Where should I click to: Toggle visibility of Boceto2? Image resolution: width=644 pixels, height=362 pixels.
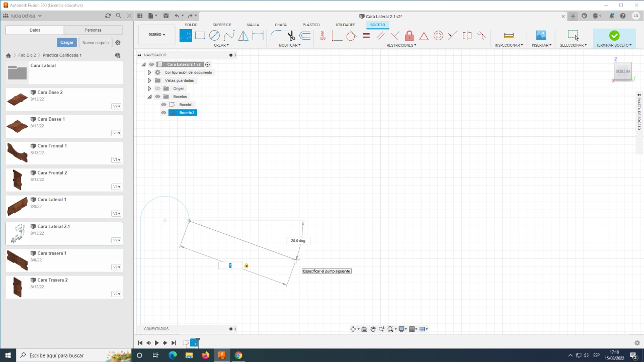164,113
